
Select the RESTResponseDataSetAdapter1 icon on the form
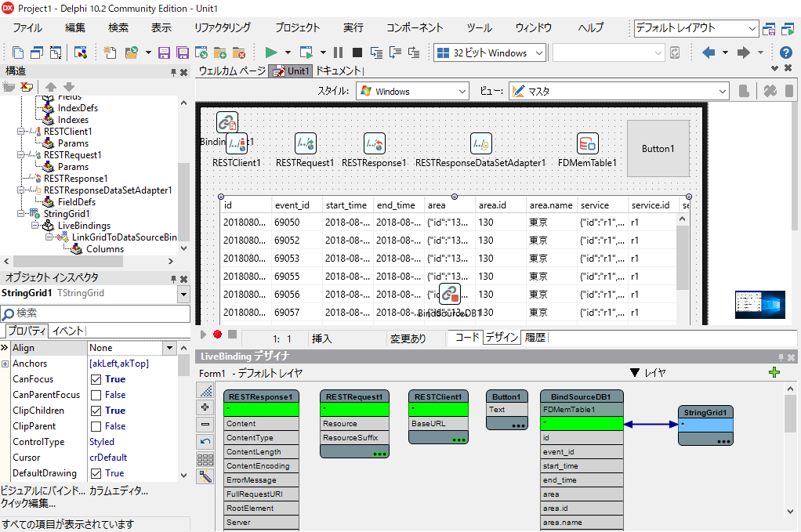tap(480, 143)
